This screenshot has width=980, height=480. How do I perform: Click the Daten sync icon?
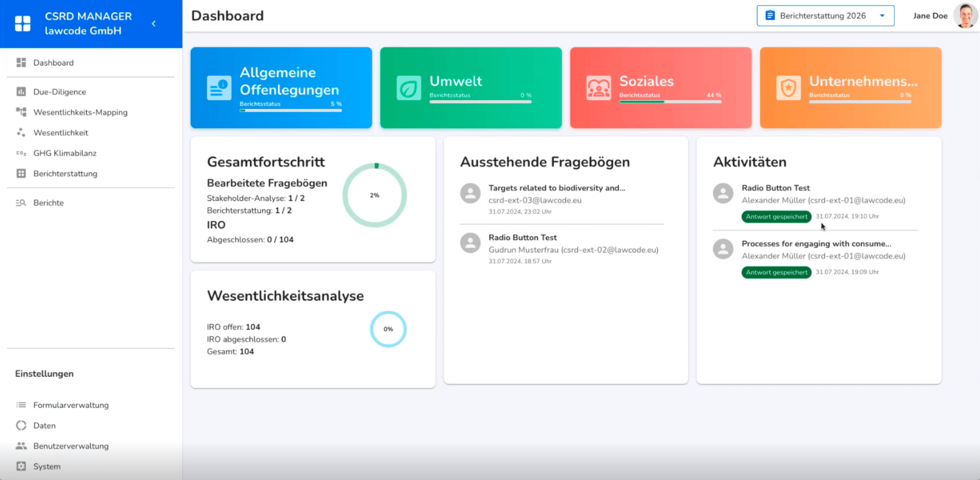pyautogui.click(x=21, y=426)
